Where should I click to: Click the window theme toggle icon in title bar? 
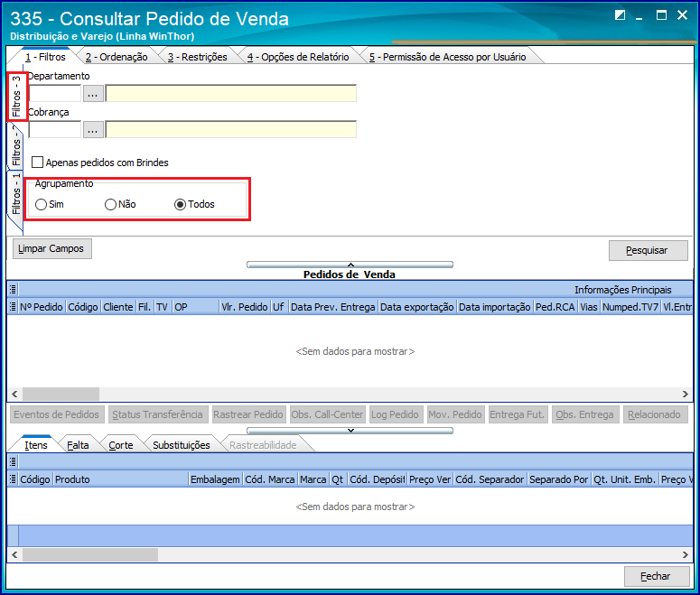coord(620,15)
